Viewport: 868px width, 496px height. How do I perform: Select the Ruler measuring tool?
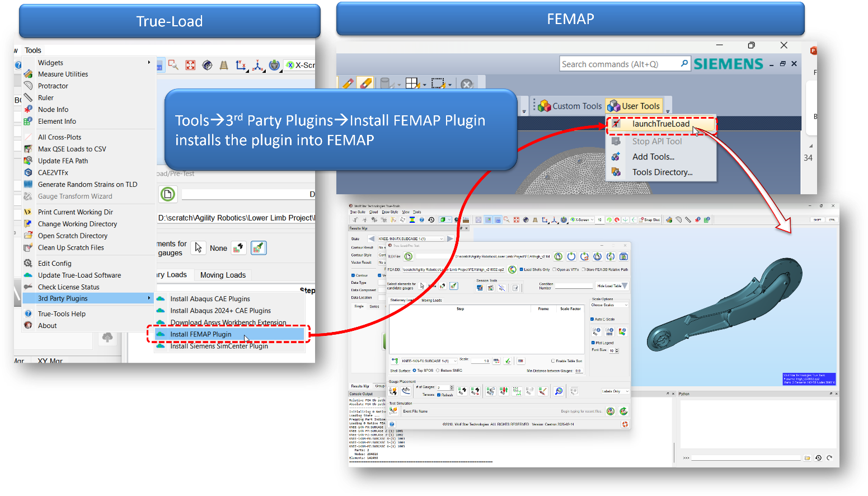(x=46, y=97)
